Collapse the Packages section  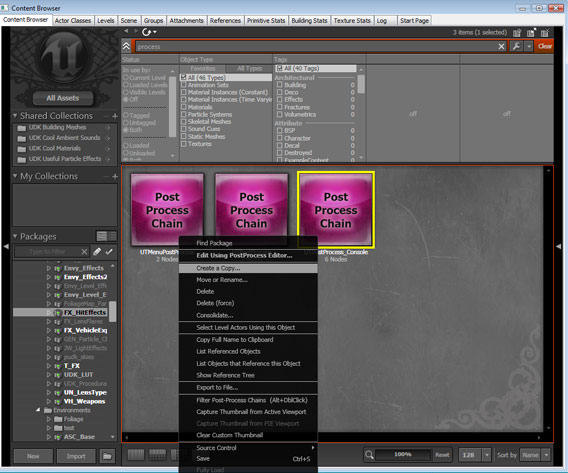tap(15, 236)
